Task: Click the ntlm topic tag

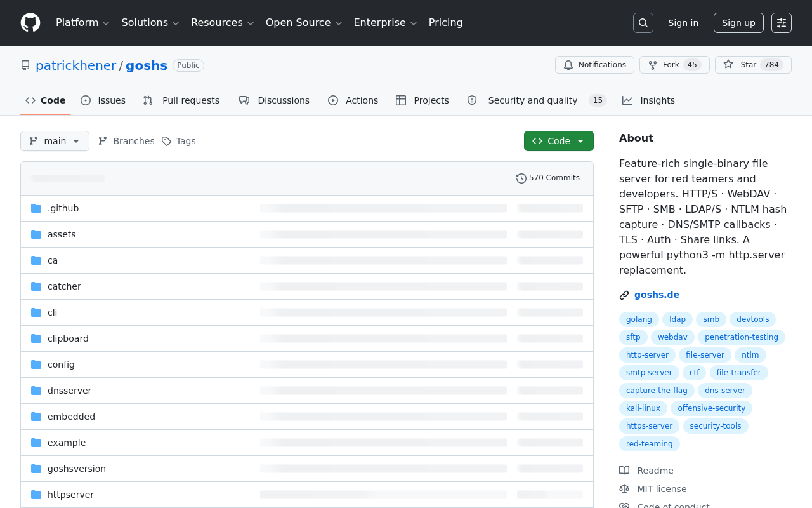Action: pos(750,355)
